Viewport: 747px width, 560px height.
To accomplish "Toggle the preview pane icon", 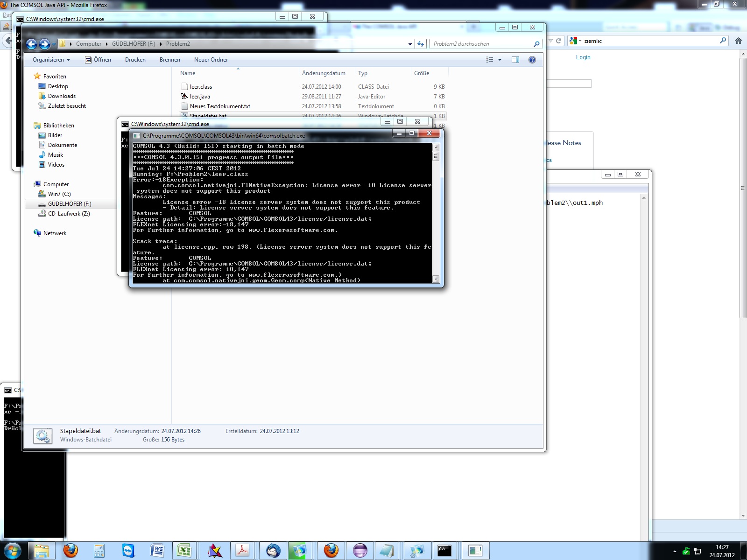I will pyautogui.click(x=515, y=60).
